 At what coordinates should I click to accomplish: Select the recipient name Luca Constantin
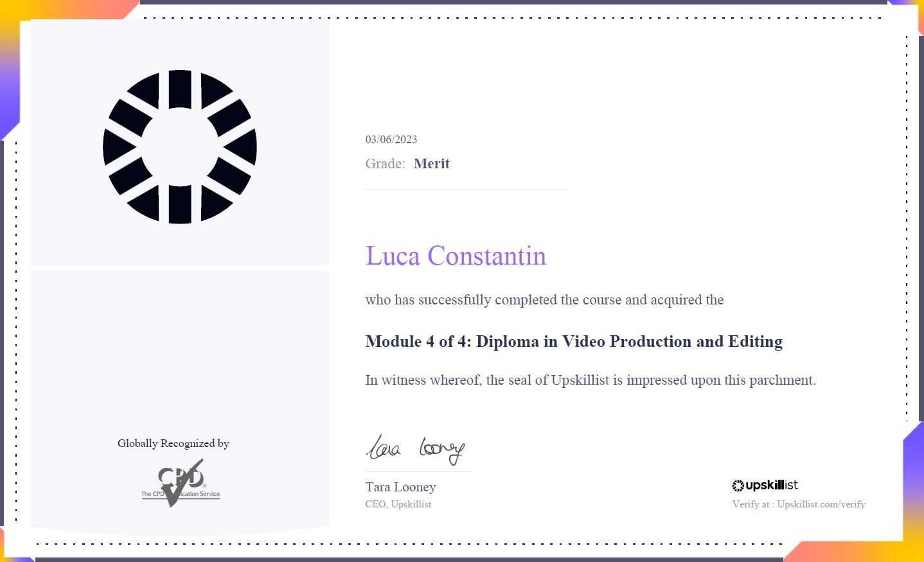(456, 256)
